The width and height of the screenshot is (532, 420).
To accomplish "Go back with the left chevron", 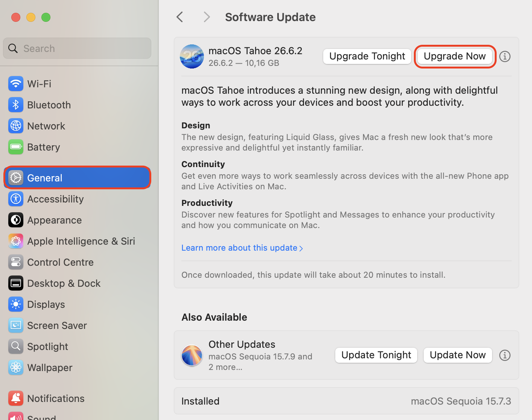I will coord(180,17).
